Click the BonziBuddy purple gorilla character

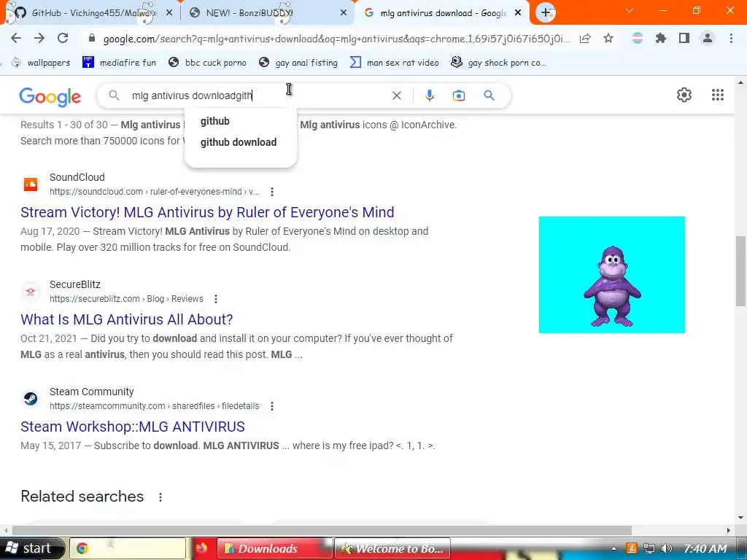point(612,286)
